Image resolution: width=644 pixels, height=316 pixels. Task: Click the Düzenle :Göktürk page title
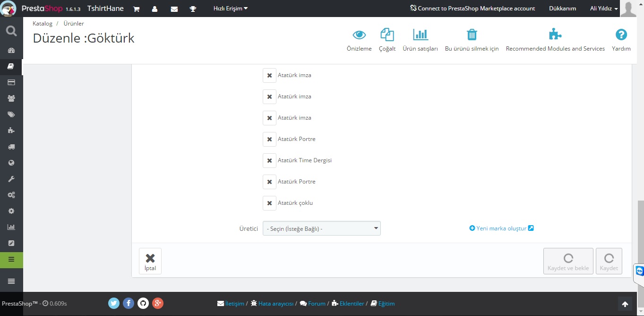click(84, 38)
